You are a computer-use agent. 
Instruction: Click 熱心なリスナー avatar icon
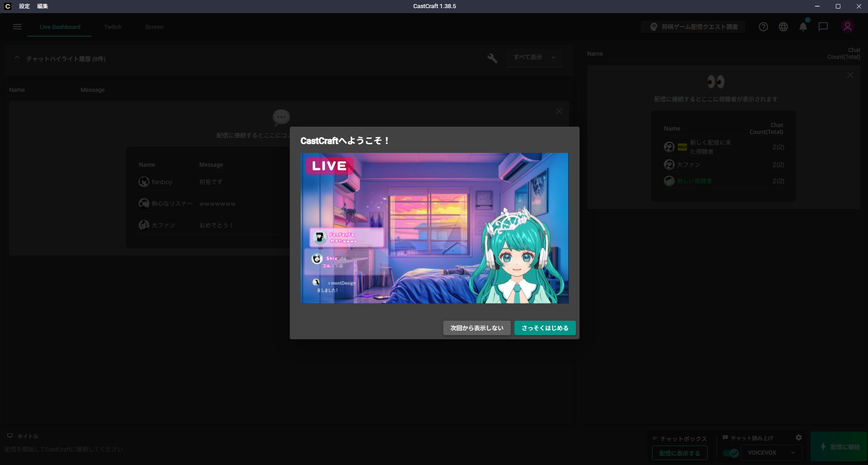pos(144,204)
